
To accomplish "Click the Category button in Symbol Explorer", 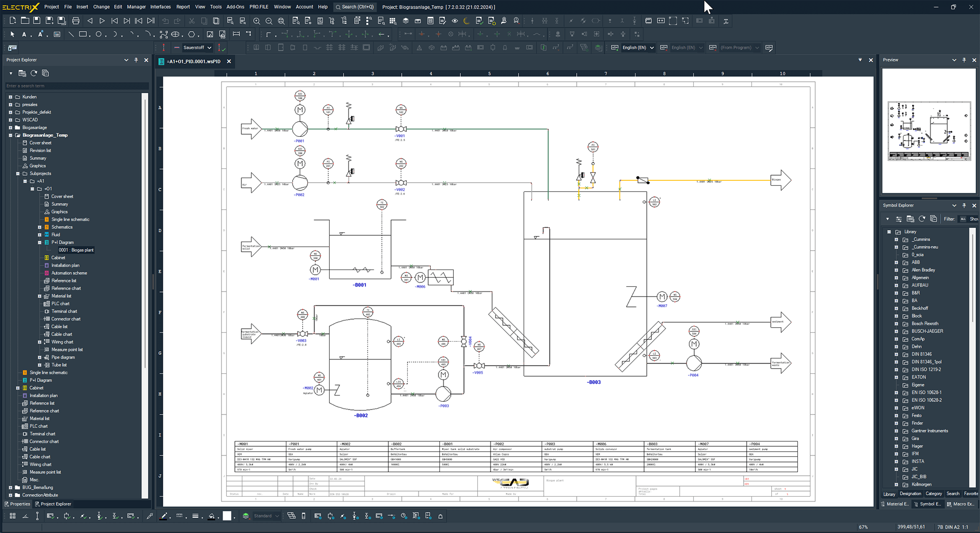I will 934,494.
